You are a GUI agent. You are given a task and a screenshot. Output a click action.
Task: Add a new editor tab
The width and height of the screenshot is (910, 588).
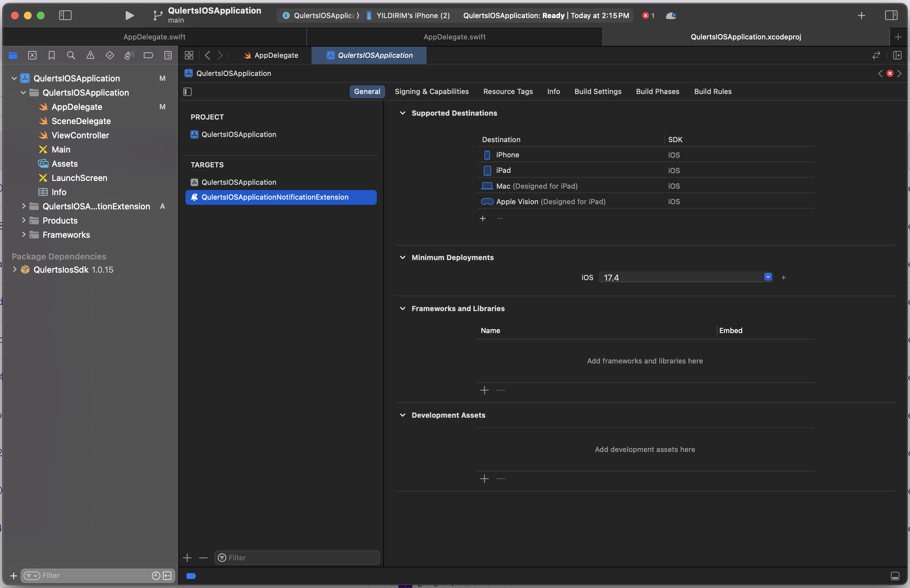(x=898, y=37)
